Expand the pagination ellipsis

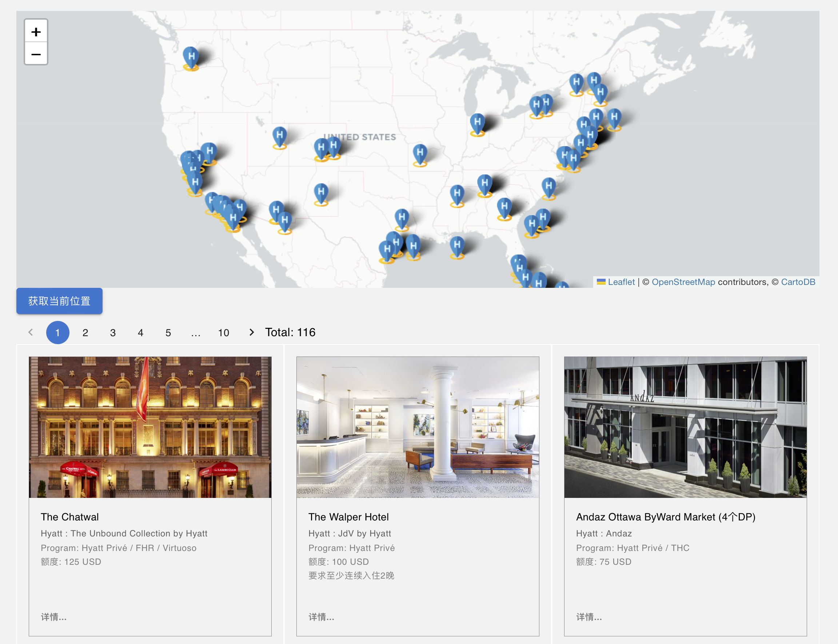tap(196, 333)
